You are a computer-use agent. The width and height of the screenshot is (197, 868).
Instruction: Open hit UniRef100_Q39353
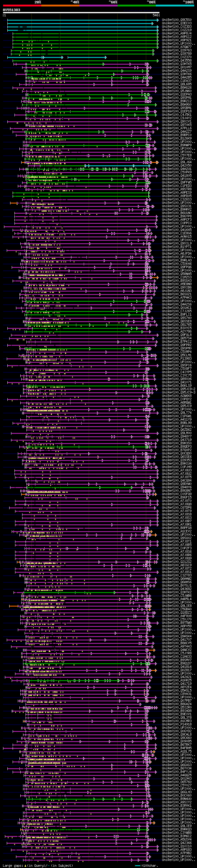tap(176, 460)
